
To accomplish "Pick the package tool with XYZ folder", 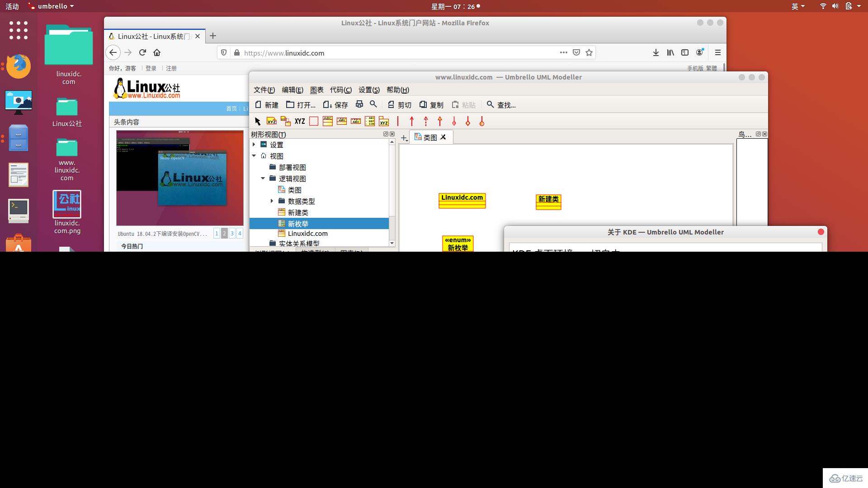I will 384,121.
